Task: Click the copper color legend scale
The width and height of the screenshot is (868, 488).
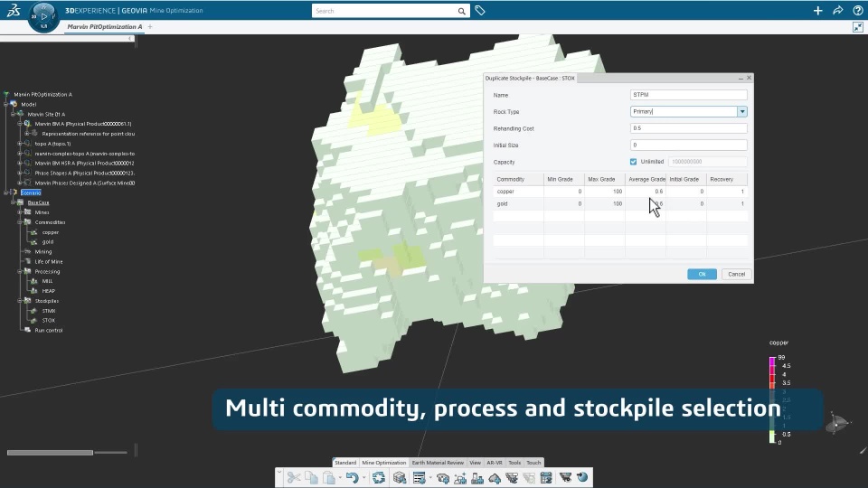Action: pos(772,400)
